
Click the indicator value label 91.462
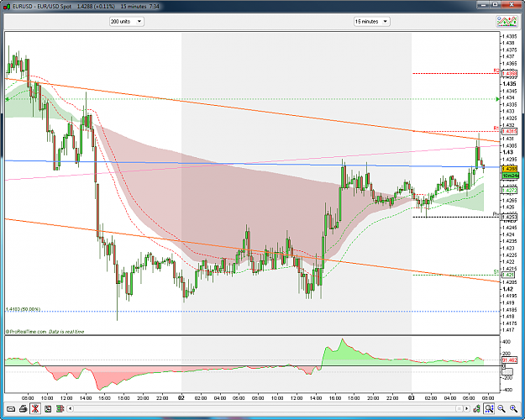[x=510, y=360]
